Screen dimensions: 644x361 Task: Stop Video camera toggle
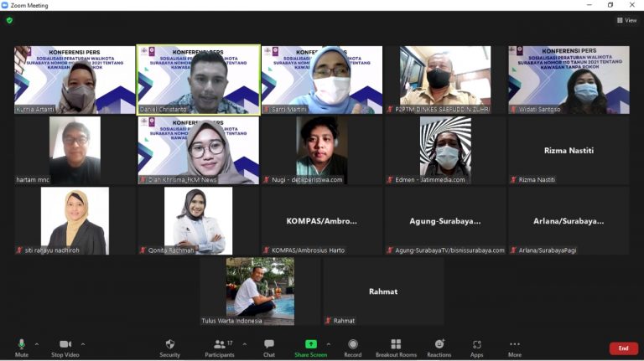[65, 344]
